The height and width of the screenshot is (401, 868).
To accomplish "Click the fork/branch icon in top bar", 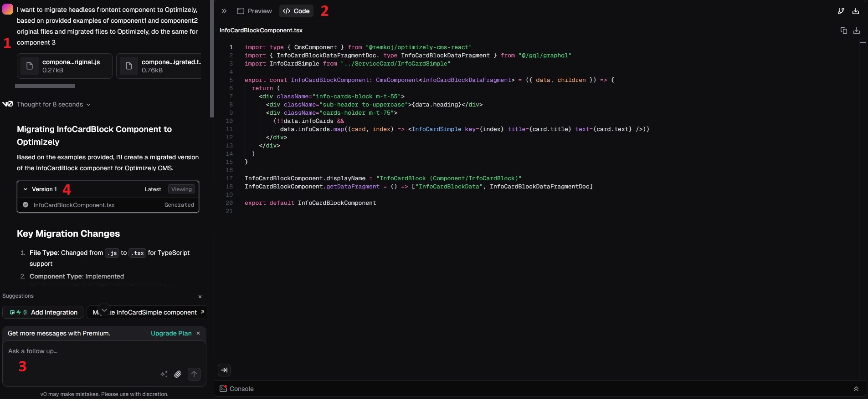I will [841, 11].
